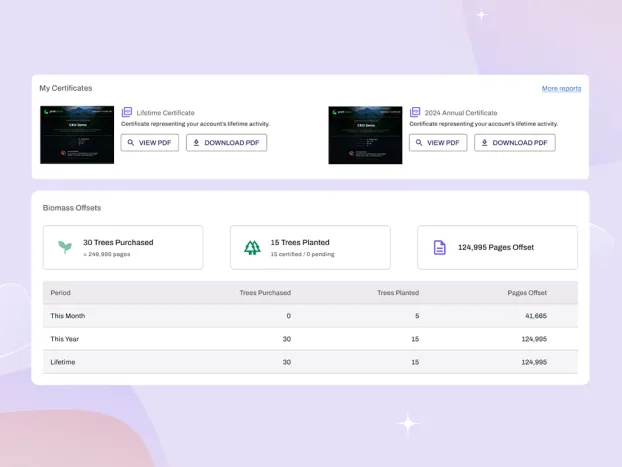Click the Trees Purchased column header

[x=265, y=293]
